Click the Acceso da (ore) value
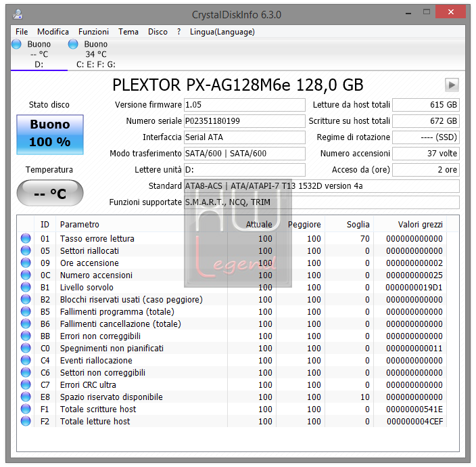The width and height of the screenshot is (476, 467). pos(426,170)
